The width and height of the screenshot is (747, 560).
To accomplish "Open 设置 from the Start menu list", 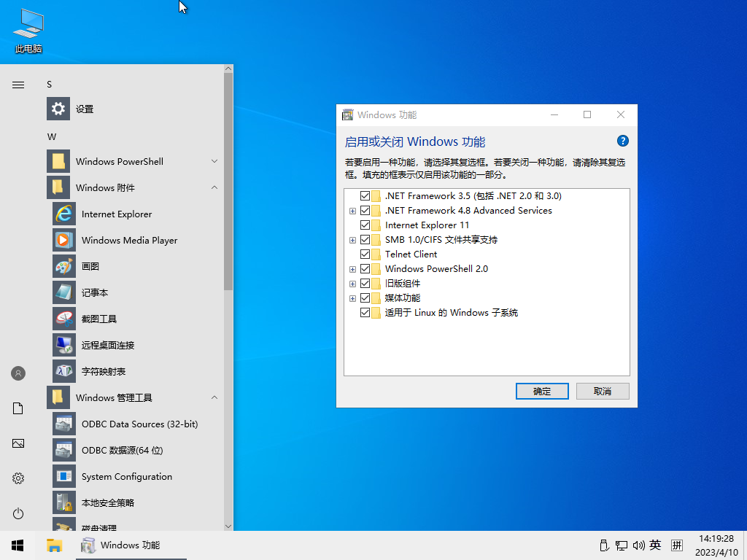I will (x=132, y=109).
